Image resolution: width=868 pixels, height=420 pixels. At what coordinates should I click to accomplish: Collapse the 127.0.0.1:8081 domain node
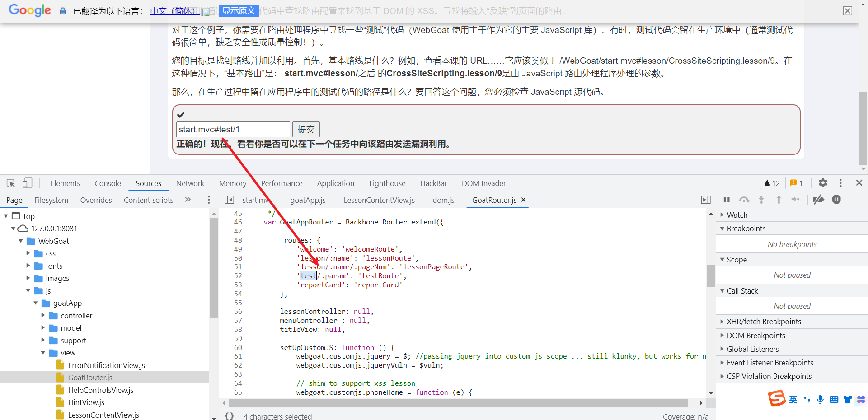click(x=13, y=229)
